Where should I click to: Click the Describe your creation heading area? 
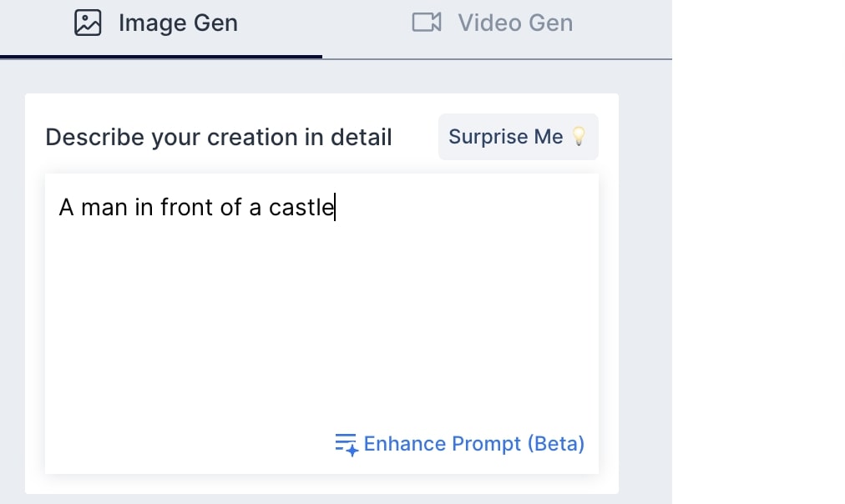coord(219,137)
